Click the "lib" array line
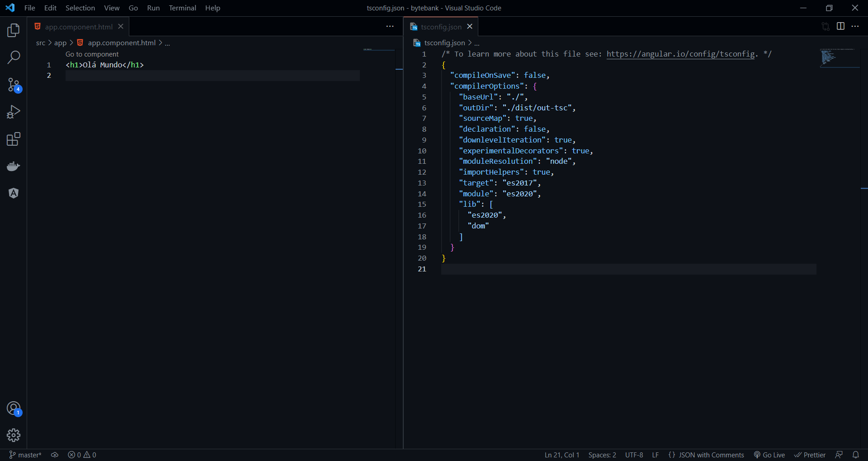Screen dimensions: 868x461 (476, 204)
